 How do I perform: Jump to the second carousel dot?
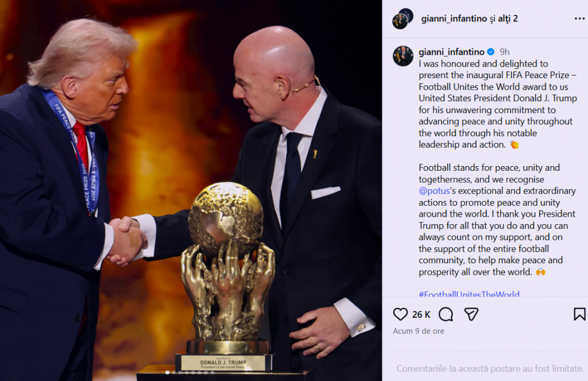tap(173, 372)
